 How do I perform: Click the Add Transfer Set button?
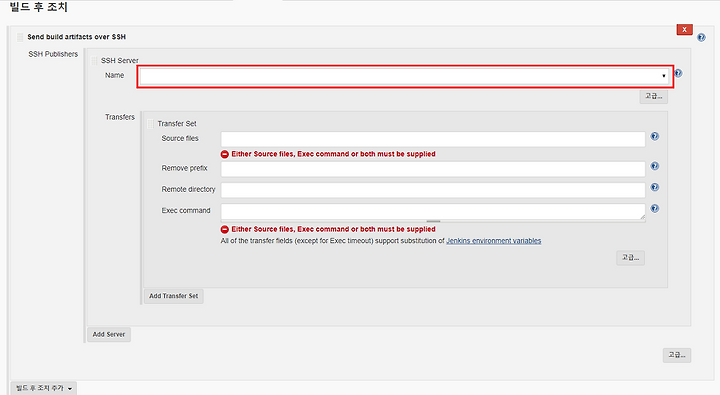pos(174,296)
